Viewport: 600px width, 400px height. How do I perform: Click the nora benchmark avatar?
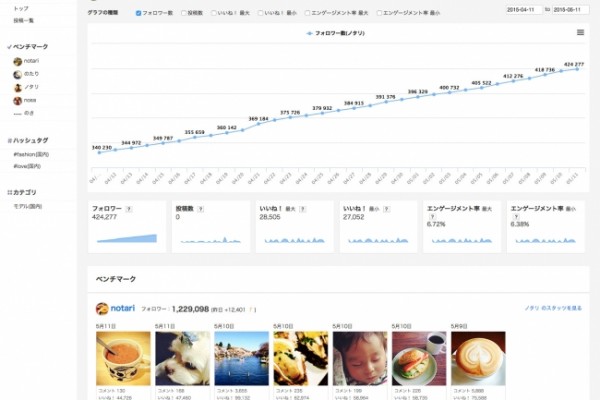tap(18, 101)
